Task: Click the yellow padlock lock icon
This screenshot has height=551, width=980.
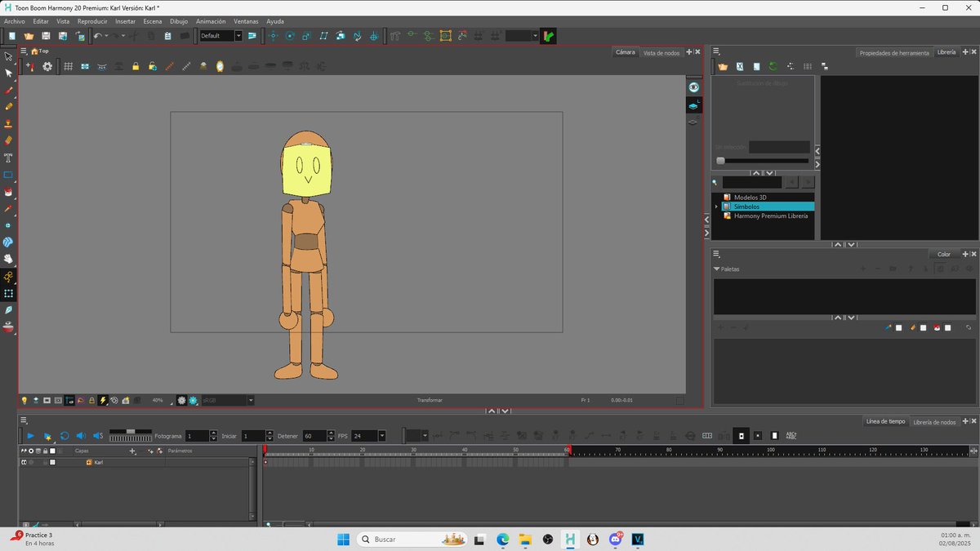Action: pyautogui.click(x=135, y=66)
